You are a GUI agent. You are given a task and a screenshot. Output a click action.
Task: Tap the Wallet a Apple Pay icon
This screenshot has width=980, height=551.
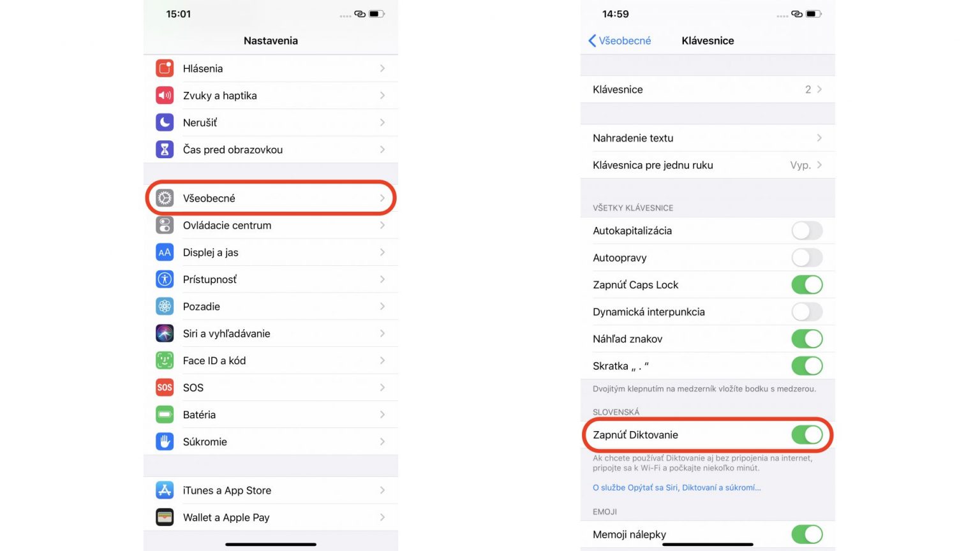(x=165, y=517)
